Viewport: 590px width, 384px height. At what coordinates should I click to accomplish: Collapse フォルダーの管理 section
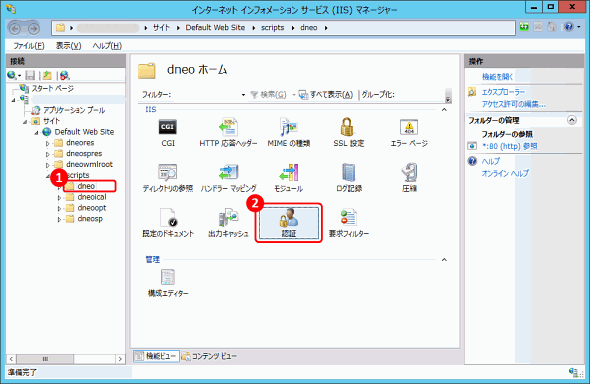click(x=572, y=120)
